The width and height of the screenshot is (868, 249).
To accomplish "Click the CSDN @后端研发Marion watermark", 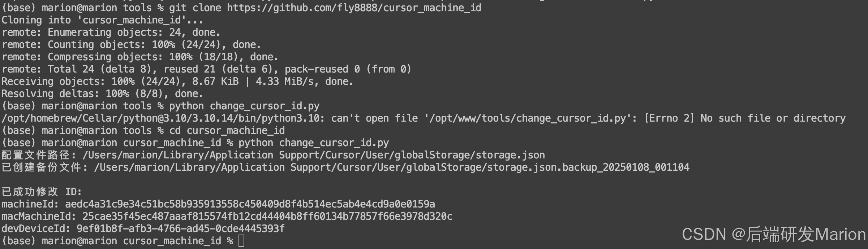I will point(774,234).
